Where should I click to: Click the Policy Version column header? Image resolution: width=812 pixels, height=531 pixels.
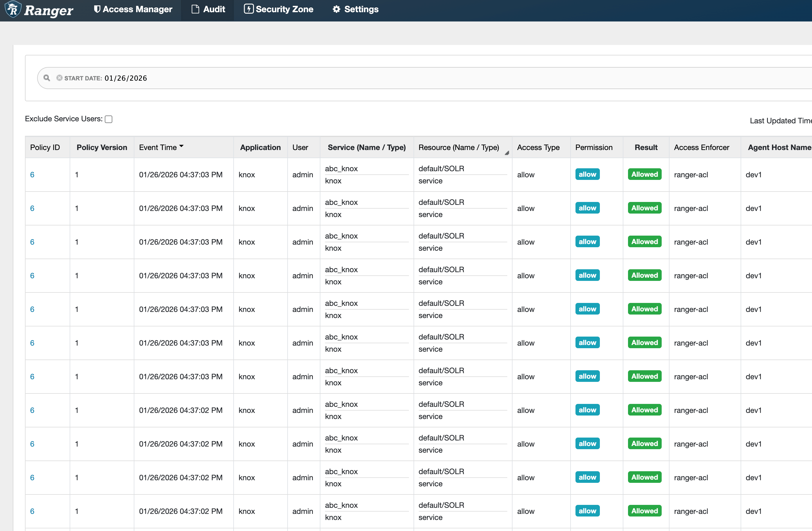tap(102, 147)
